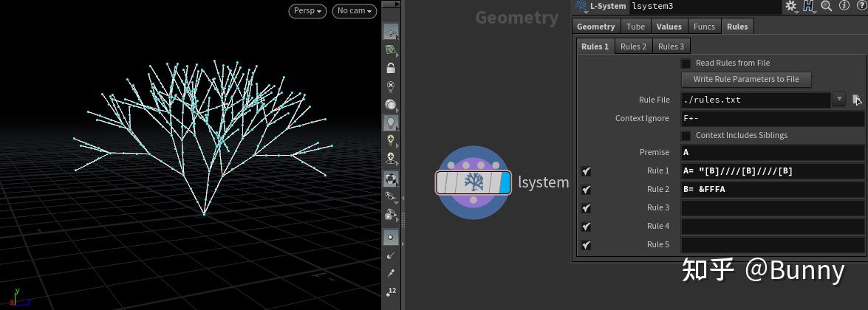Select the Geometry tab
This screenshot has height=310, width=868.
595,27
